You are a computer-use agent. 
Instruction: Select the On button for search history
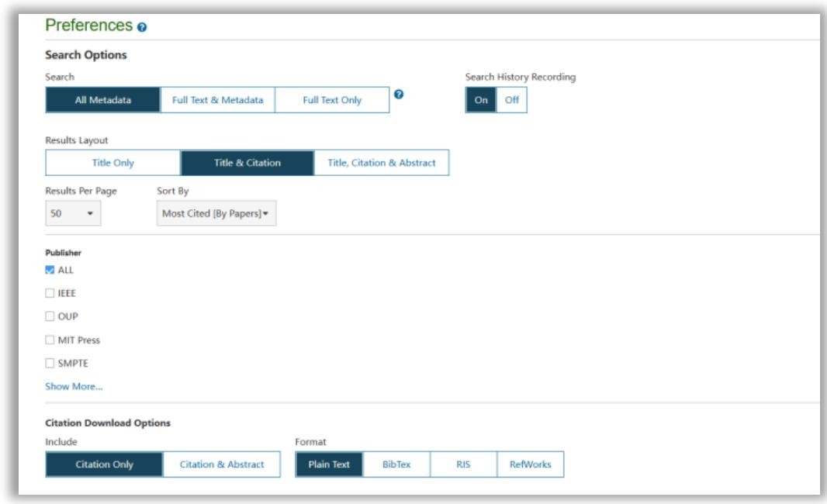[481, 100]
